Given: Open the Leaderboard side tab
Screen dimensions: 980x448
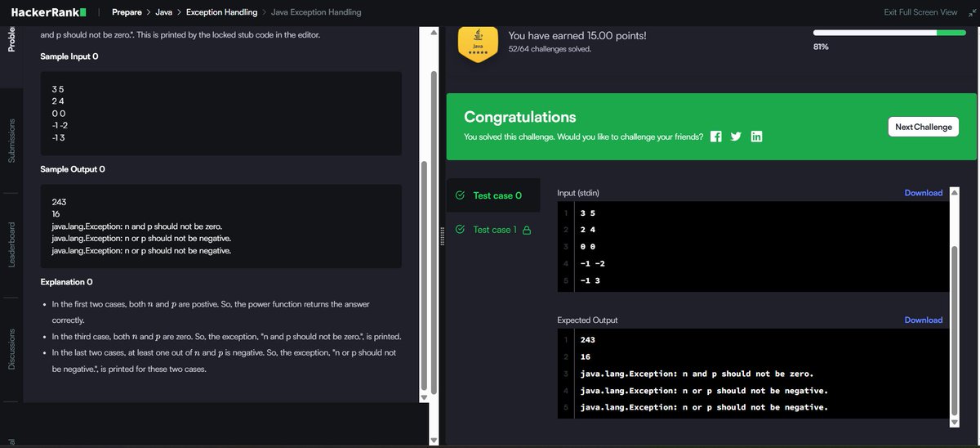Looking at the screenshot, I should pyautogui.click(x=11, y=244).
